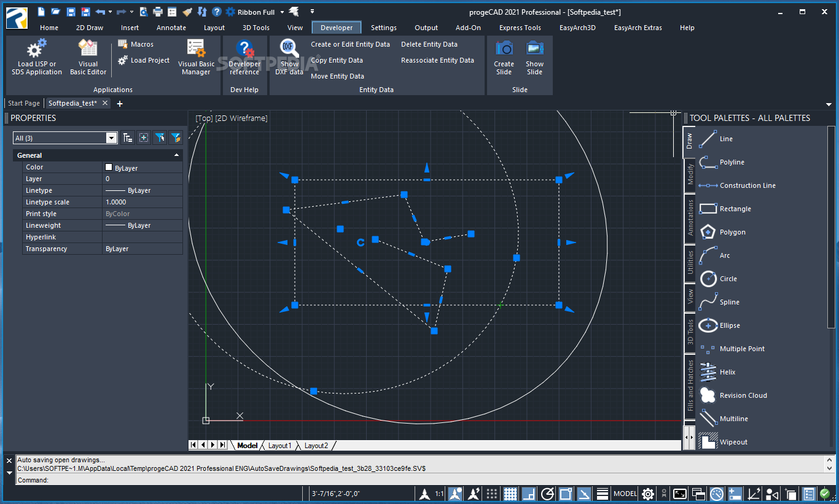Click the Show DXF data icon
Screen dimensions: 839x504
point(289,48)
